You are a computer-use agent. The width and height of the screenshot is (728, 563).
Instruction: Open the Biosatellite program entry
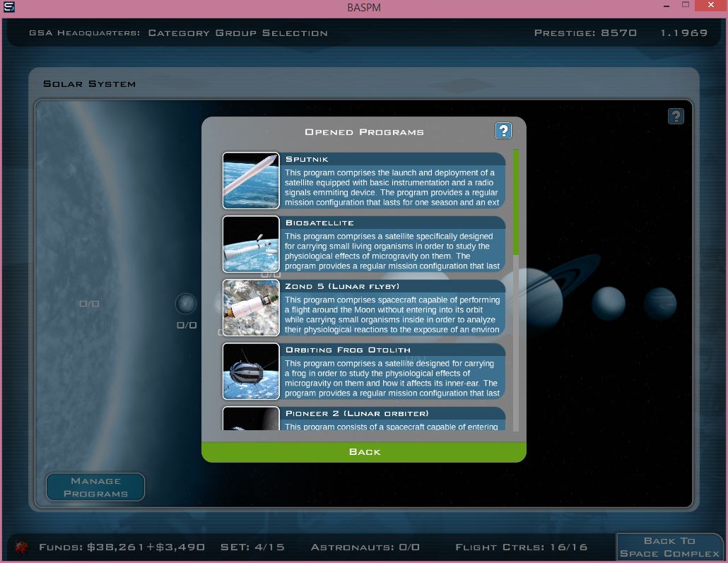[364, 244]
